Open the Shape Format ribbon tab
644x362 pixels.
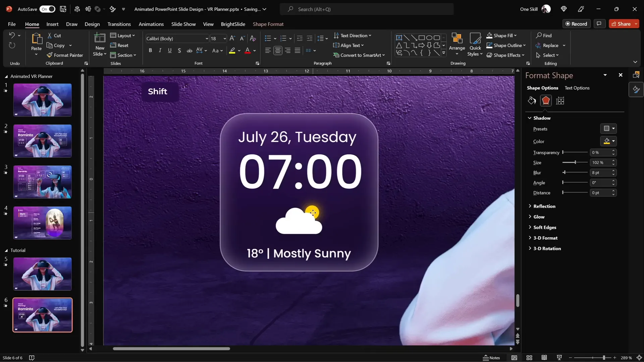coord(268,24)
